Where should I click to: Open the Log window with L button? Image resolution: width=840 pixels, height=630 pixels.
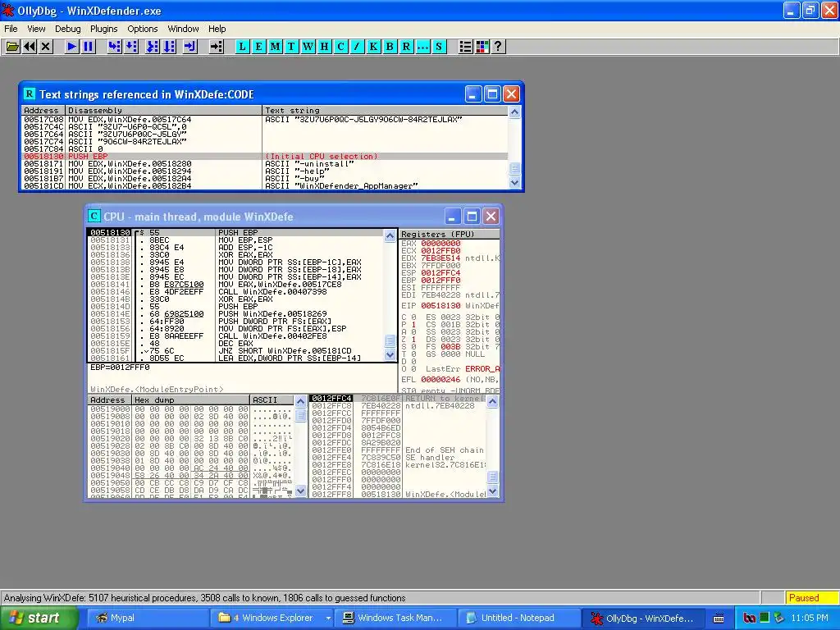pyautogui.click(x=242, y=47)
